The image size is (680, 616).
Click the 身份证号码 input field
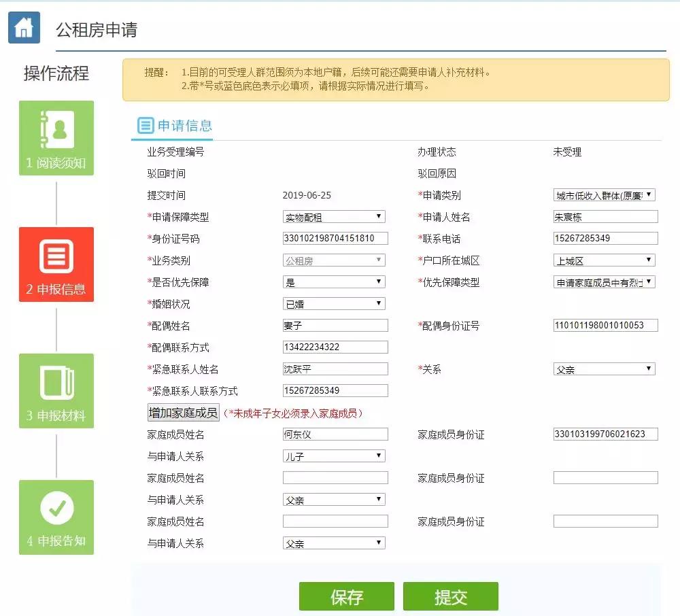(334, 238)
